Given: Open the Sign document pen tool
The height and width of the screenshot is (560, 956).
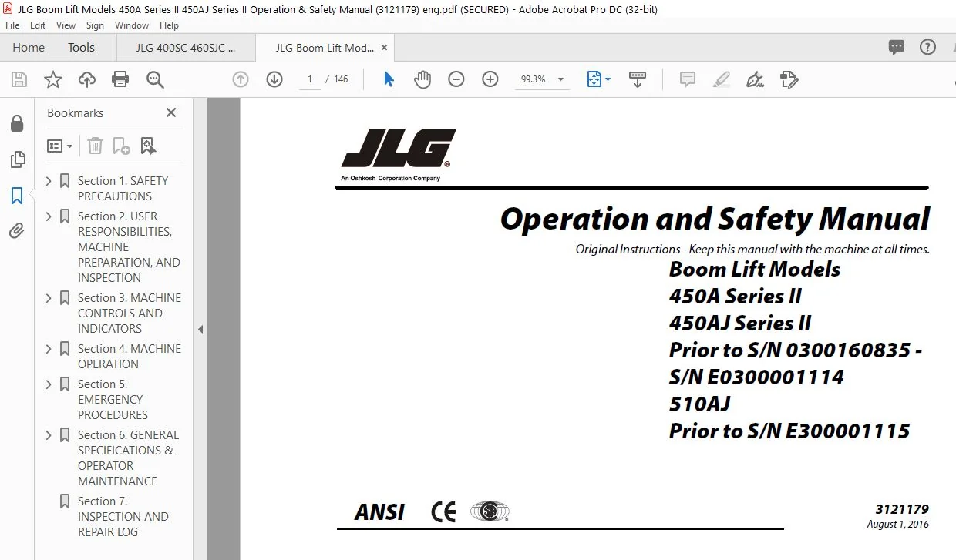Looking at the screenshot, I should [756, 79].
